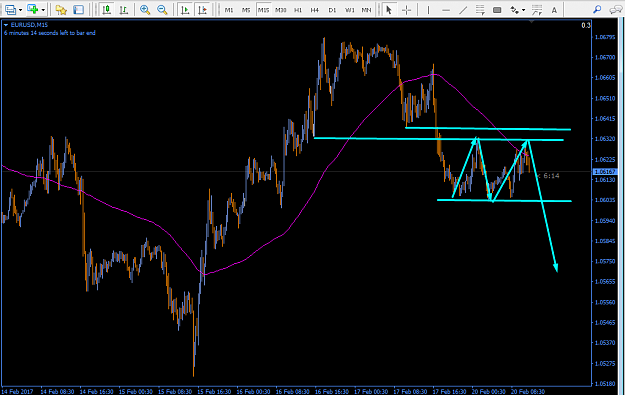
Task: Select the H4 timeframe
Action: [314, 10]
